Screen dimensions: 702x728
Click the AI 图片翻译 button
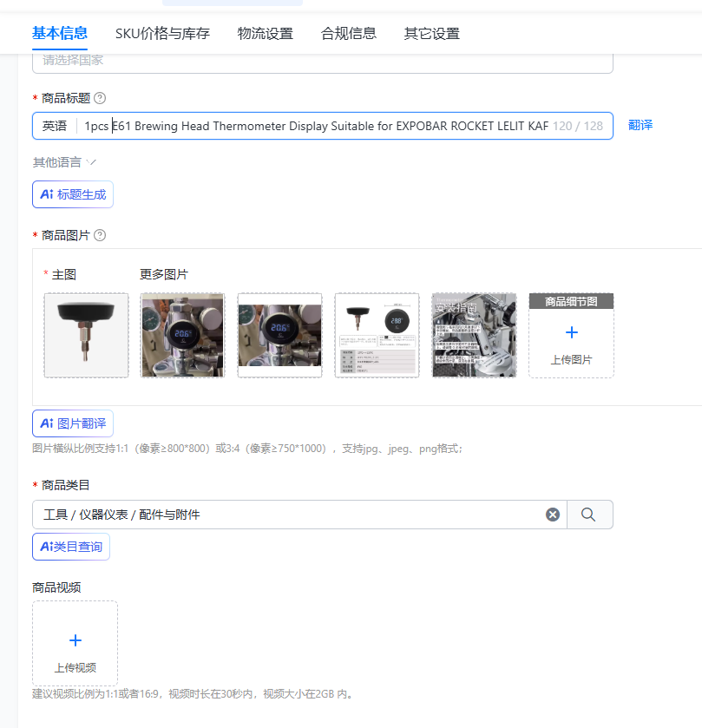pyautogui.click(x=73, y=423)
